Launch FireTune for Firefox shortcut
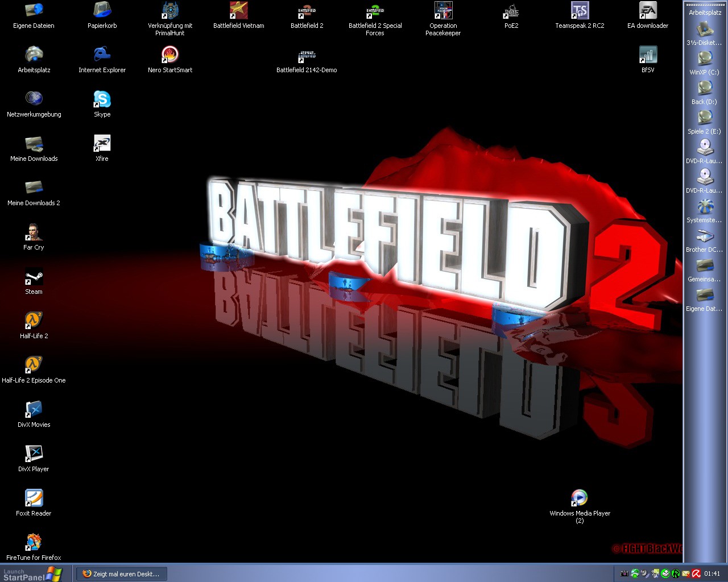The height and width of the screenshot is (582, 728). coord(34,542)
